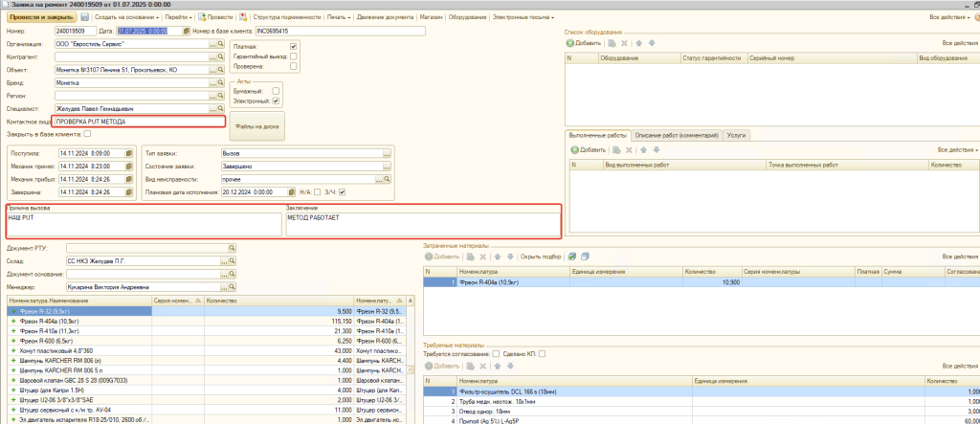Click the save diskette icon in toolbar
The image size is (980, 424).
[84, 17]
